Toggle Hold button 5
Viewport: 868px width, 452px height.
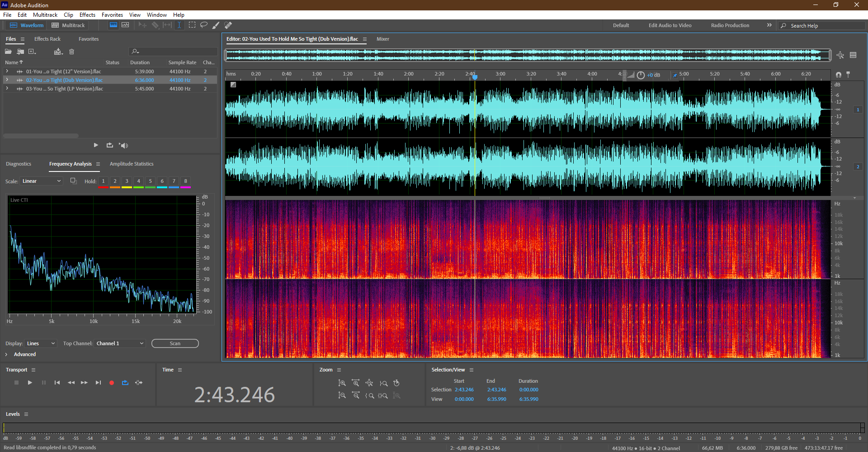click(150, 181)
